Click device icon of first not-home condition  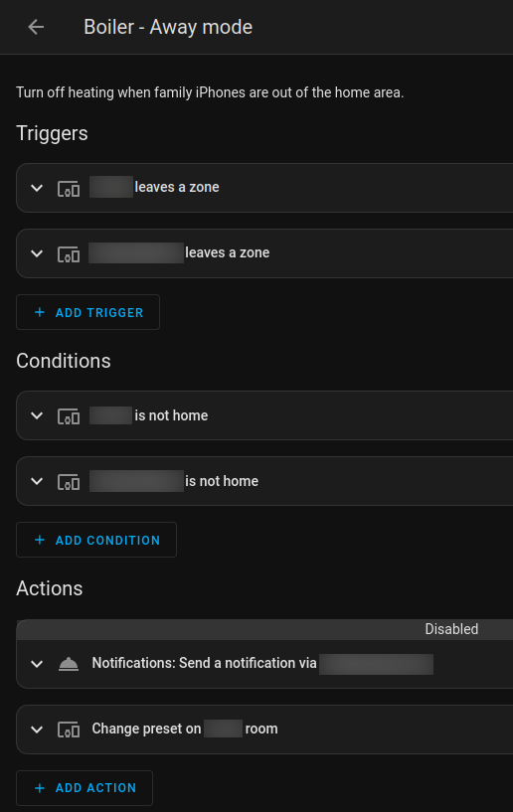tap(69, 416)
